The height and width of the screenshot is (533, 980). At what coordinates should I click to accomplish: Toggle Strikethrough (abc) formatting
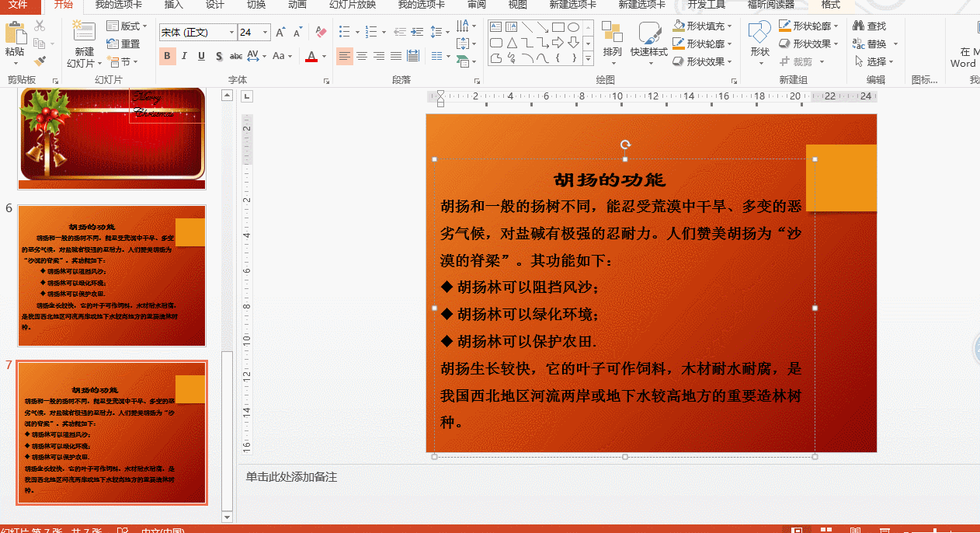click(236, 56)
